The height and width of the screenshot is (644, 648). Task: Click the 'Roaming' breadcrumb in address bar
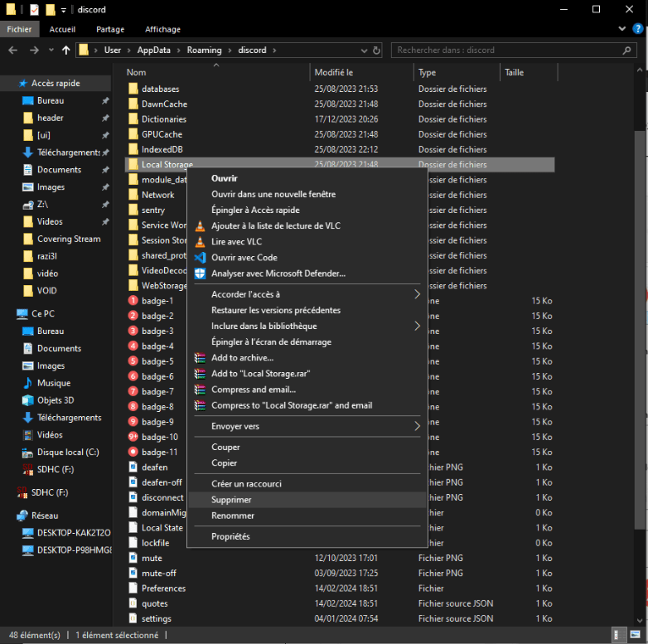pyautogui.click(x=204, y=51)
